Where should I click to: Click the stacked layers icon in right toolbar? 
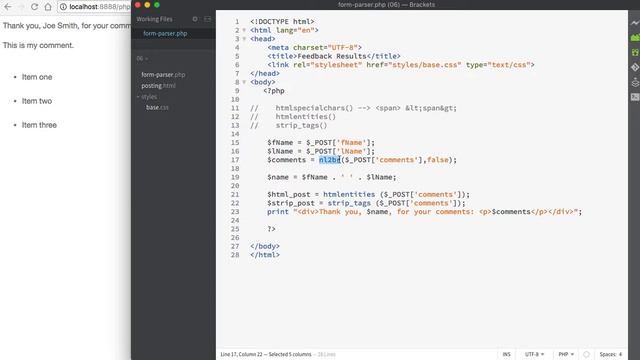(635, 82)
